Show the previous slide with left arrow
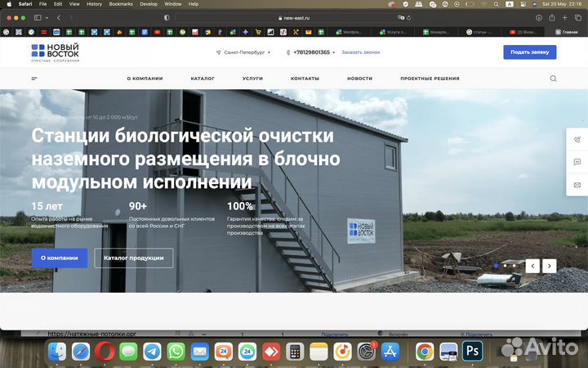 (532, 266)
